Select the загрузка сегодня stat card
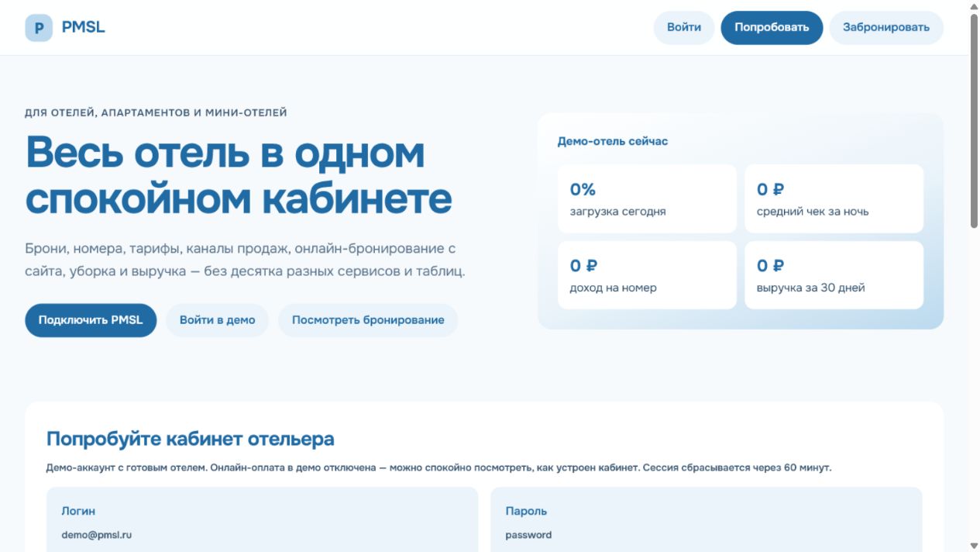This screenshot has width=980, height=552. pyautogui.click(x=647, y=198)
